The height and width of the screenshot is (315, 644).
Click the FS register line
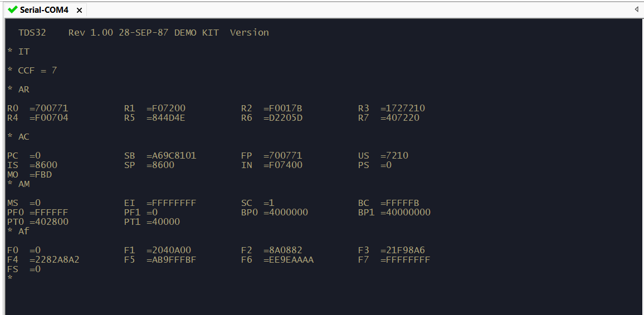click(x=24, y=269)
